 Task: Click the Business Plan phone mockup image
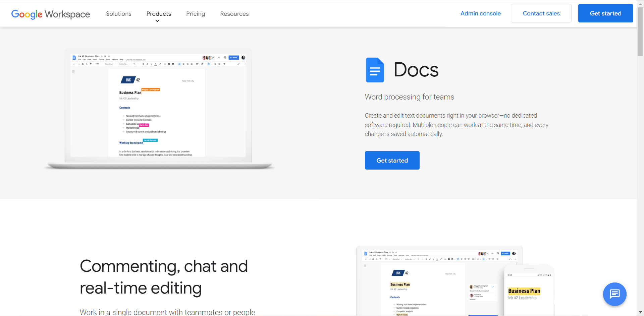point(529,290)
